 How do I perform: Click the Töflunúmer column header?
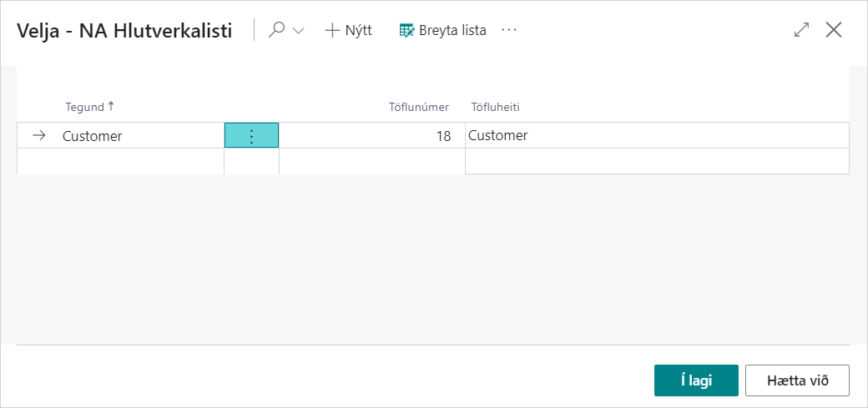click(x=419, y=107)
